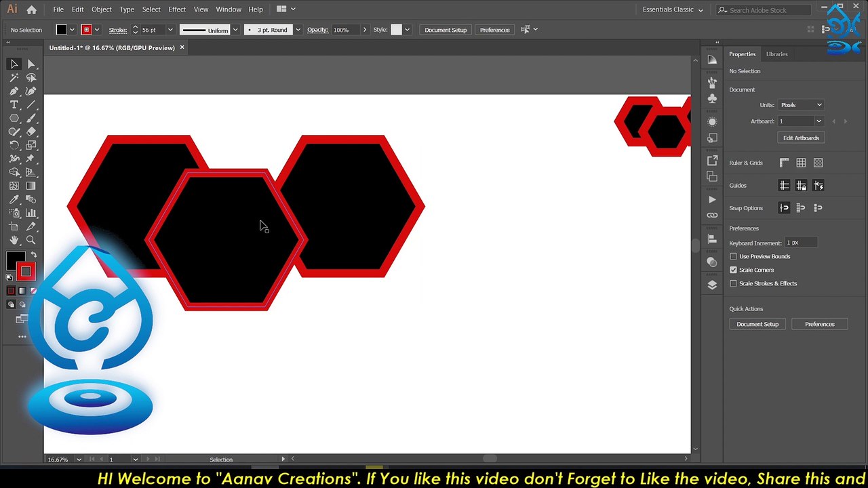
Task: Toggle lock guides button
Action: click(801, 185)
